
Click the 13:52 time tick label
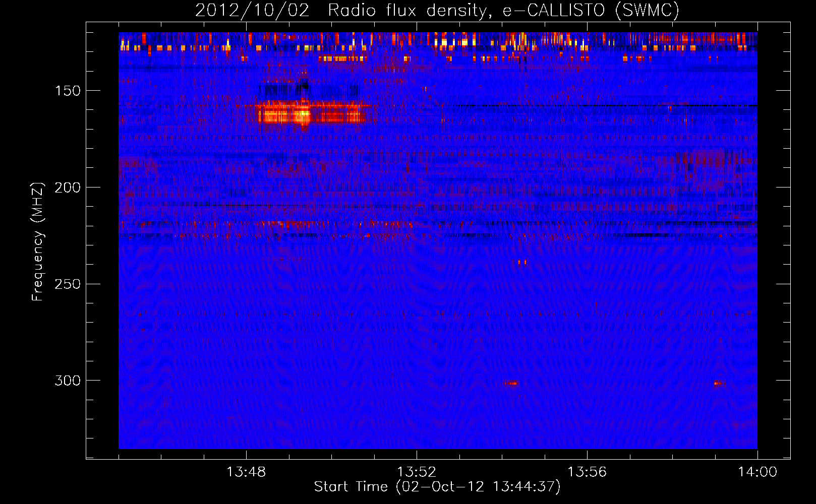(417, 472)
